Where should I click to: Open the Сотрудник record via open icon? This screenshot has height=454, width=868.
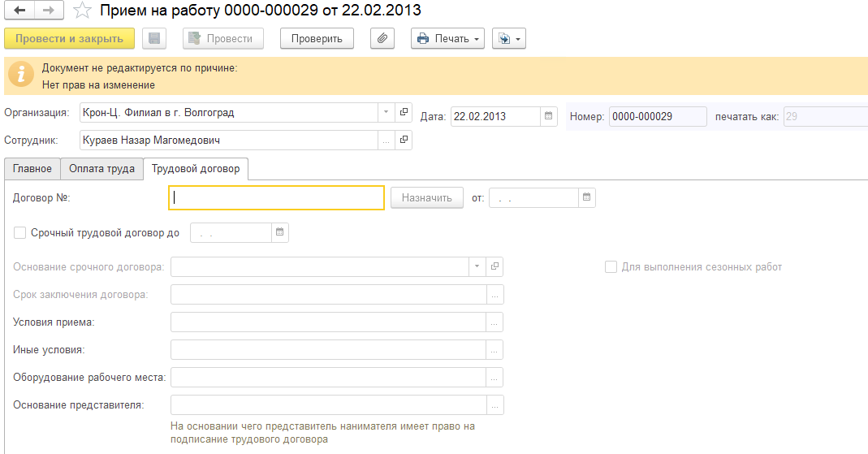[x=404, y=140]
